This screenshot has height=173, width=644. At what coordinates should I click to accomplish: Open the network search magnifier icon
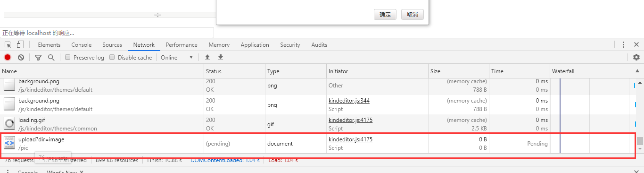click(51, 57)
